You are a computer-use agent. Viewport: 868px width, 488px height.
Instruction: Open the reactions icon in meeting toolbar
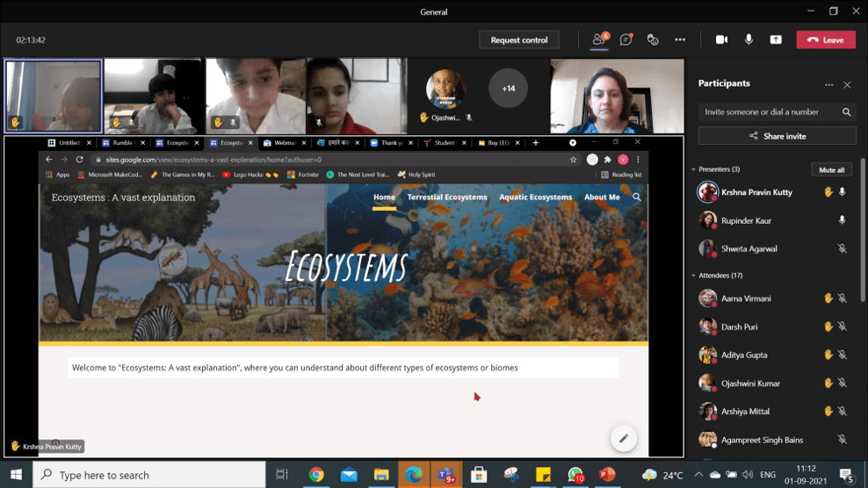[x=653, y=39]
